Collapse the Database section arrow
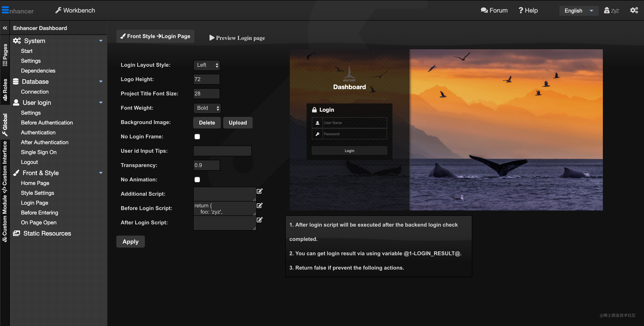The height and width of the screenshot is (326, 644). point(101,81)
